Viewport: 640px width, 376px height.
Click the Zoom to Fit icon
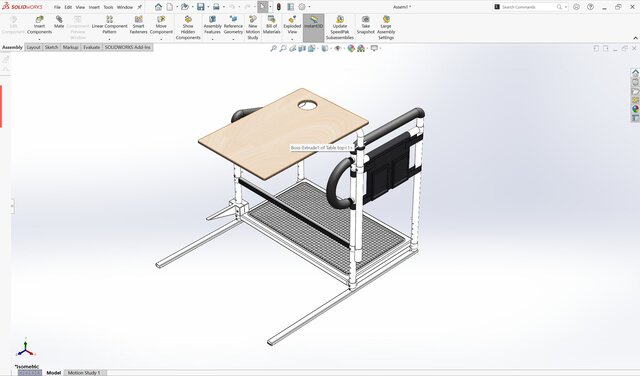pos(273,49)
